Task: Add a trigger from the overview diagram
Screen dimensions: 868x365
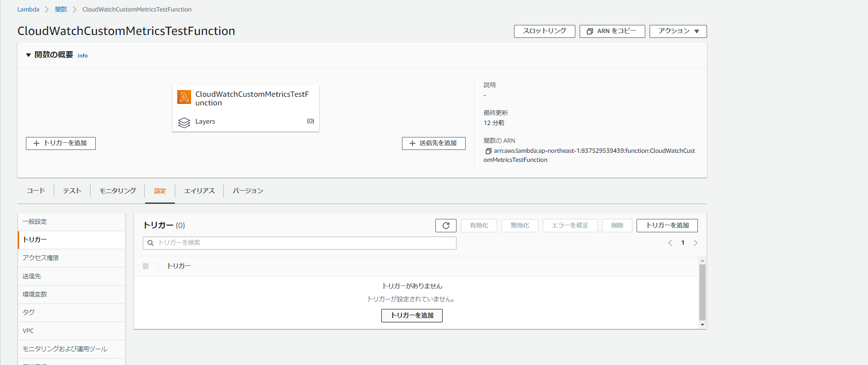Action: coord(61,143)
